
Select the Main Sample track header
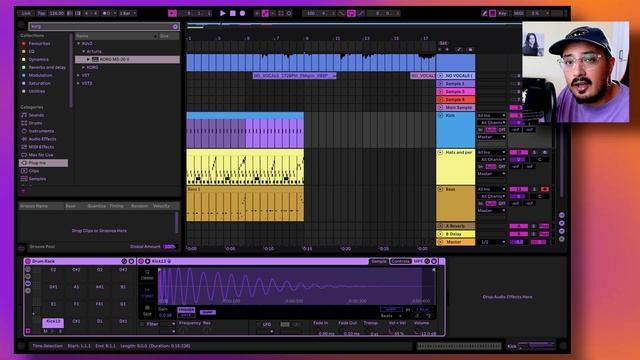click(x=456, y=108)
